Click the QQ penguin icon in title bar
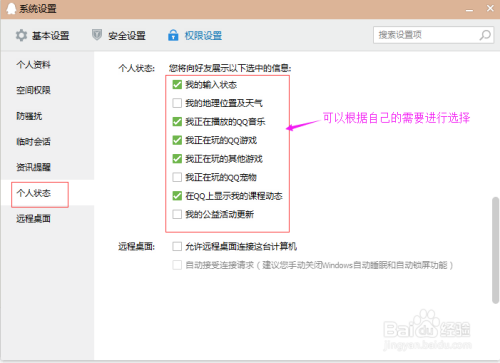Image resolution: width=500 pixels, height=363 pixels. (11, 8)
